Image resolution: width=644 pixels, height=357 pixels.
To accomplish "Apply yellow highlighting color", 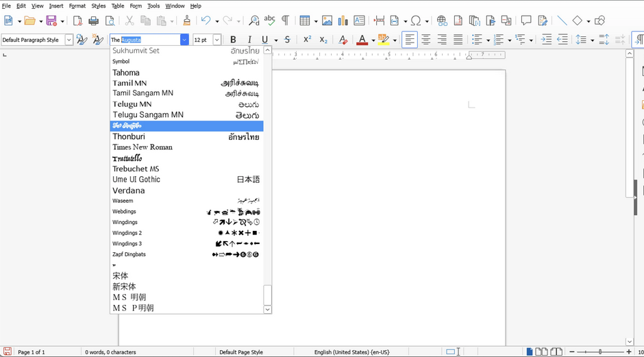I will 383,40.
